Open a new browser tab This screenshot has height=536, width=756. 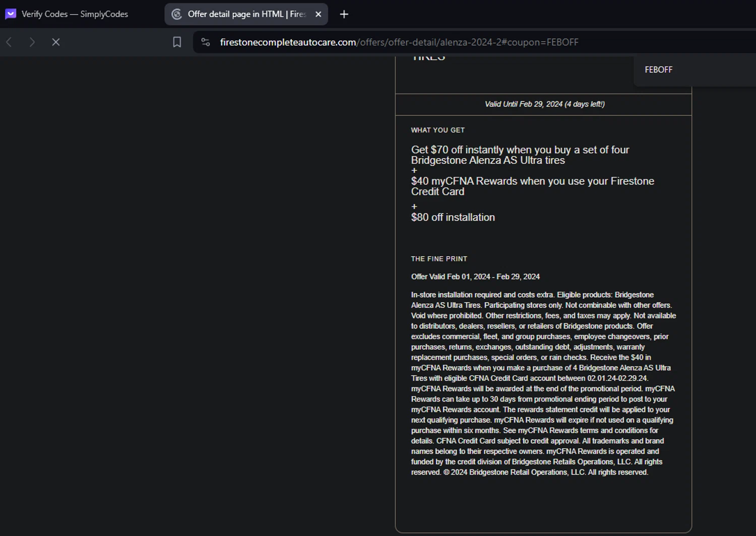point(344,14)
